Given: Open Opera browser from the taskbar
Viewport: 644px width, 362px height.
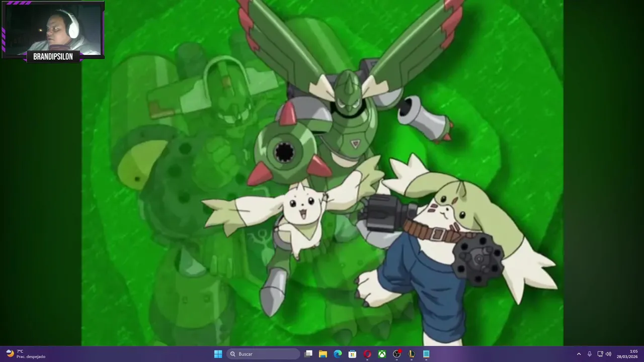Looking at the screenshot, I should (367, 354).
